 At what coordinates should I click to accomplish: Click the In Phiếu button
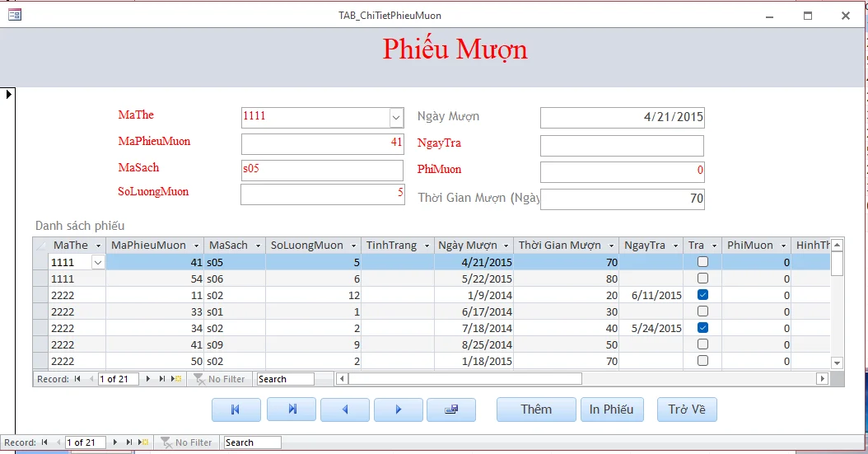pos(611,410)
